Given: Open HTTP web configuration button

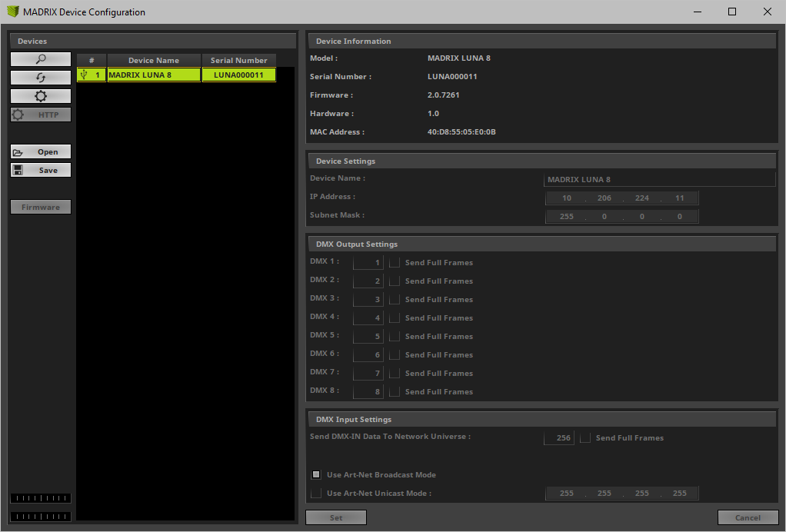Looking at the screenshot, I should (x=41, y=115).
